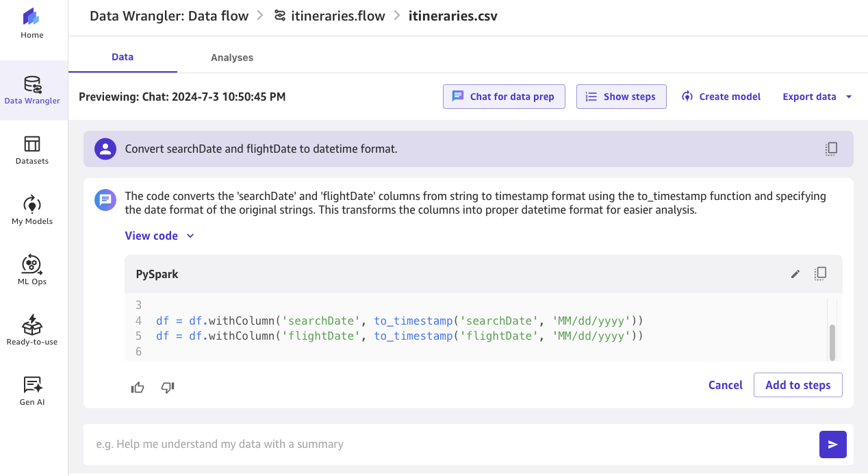
Task: Give thumbs down to the response
Action: [x=168, y=388]
